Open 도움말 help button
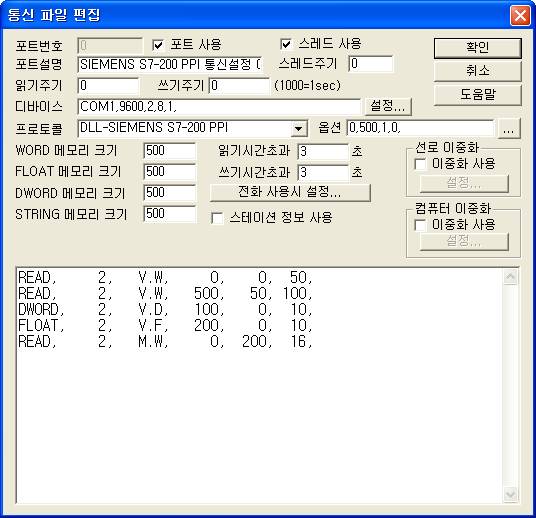Image resolution: width=536 pixels, height=518 pixels. 478,94
